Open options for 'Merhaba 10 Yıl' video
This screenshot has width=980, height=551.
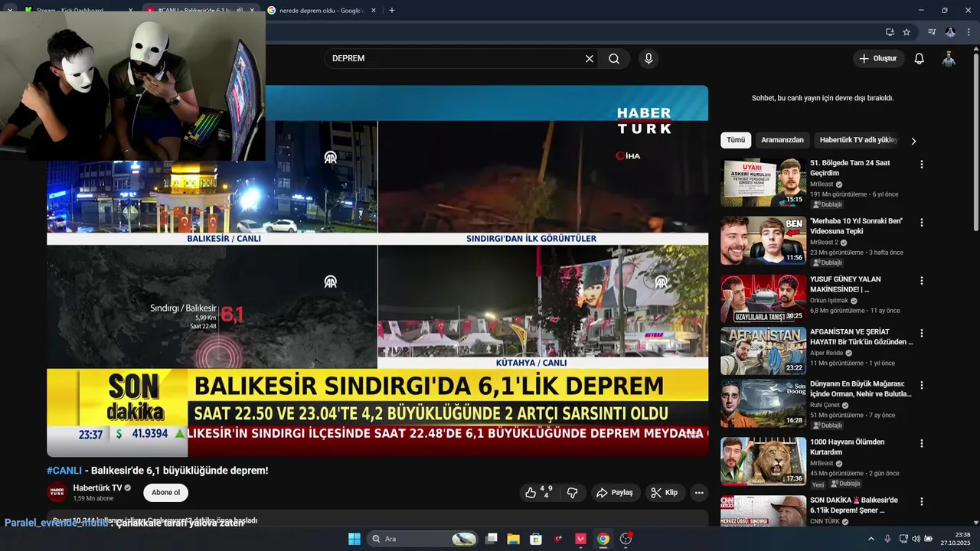[922, 223]
